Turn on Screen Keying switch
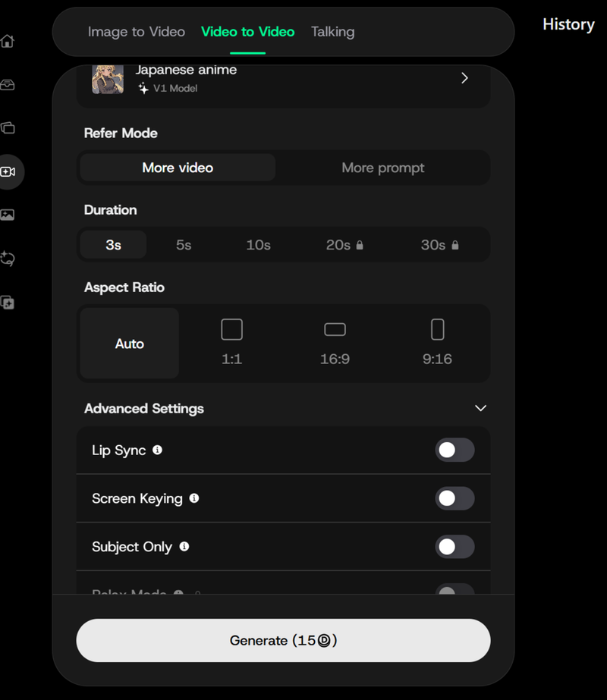Viewport: 607px width, 700px height. click(454, 498)
